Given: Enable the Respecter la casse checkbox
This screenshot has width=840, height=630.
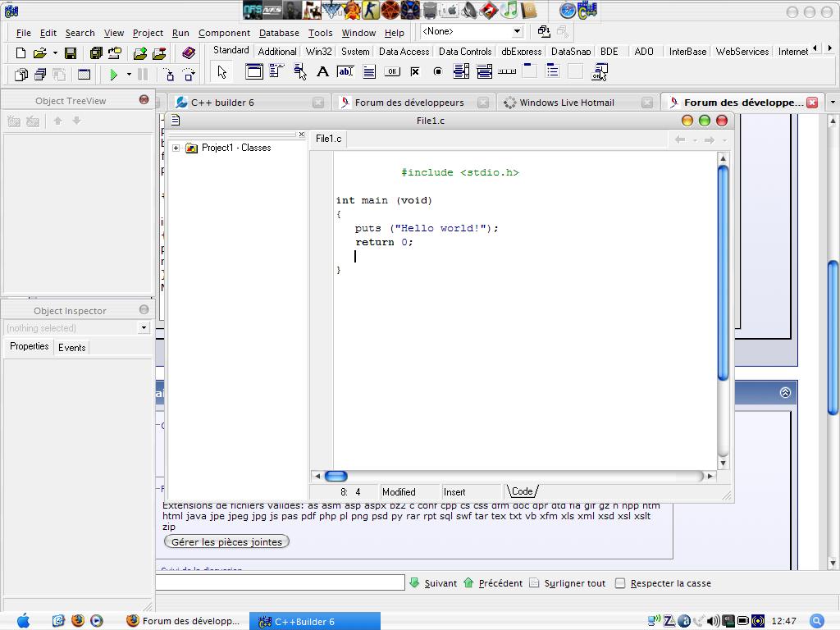Looking at the screenshot, I should pos(620,583).
